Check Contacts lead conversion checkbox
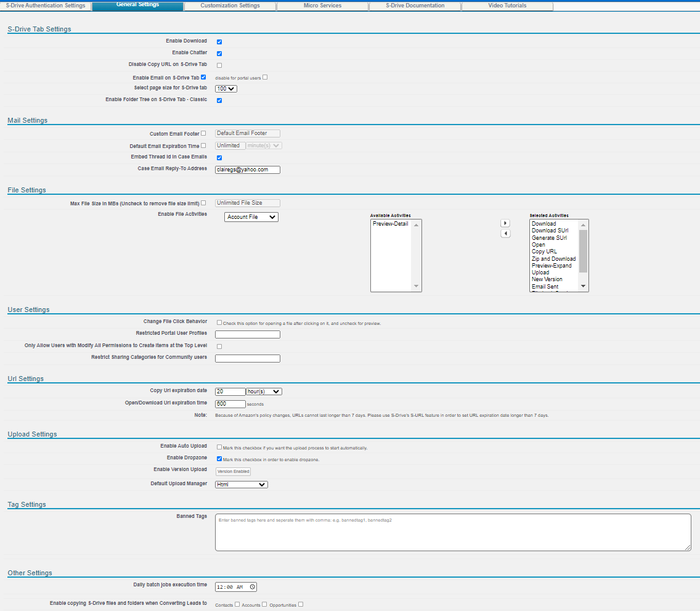This screenshot has width=700, height=611. click(x=237, y=604)
